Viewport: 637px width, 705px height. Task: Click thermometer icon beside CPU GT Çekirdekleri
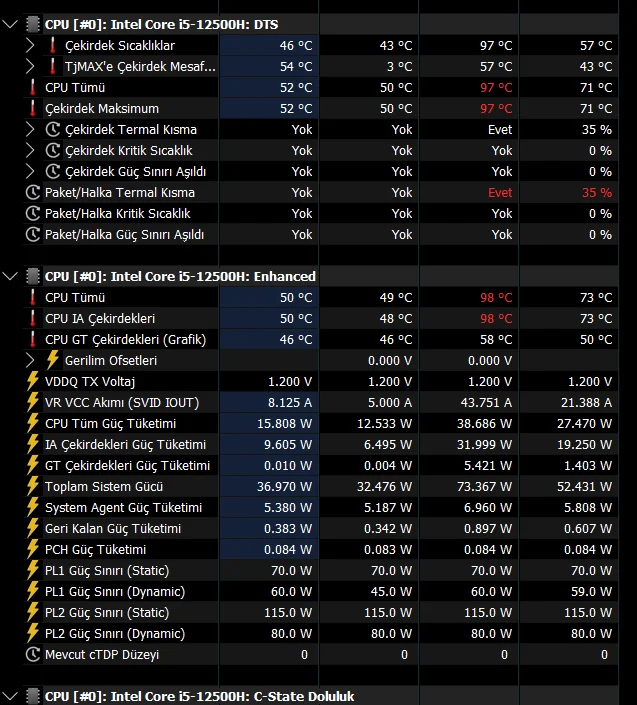click(x=32, y=339)
